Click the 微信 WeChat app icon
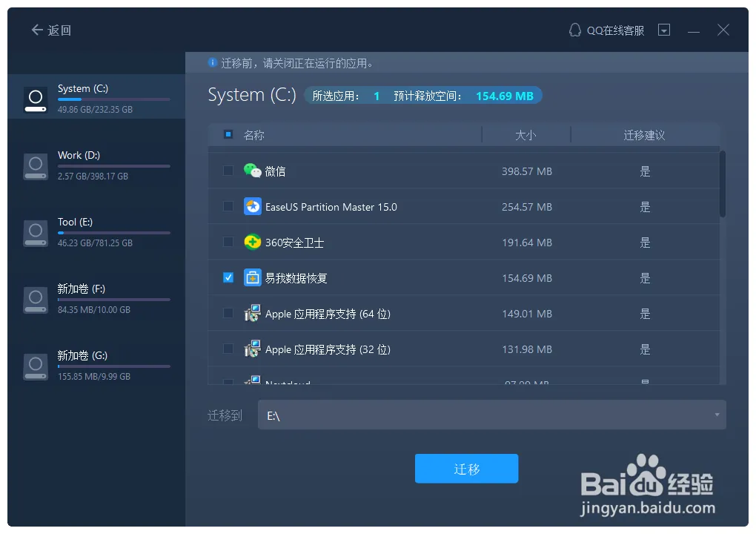 [x=251, y=171]
